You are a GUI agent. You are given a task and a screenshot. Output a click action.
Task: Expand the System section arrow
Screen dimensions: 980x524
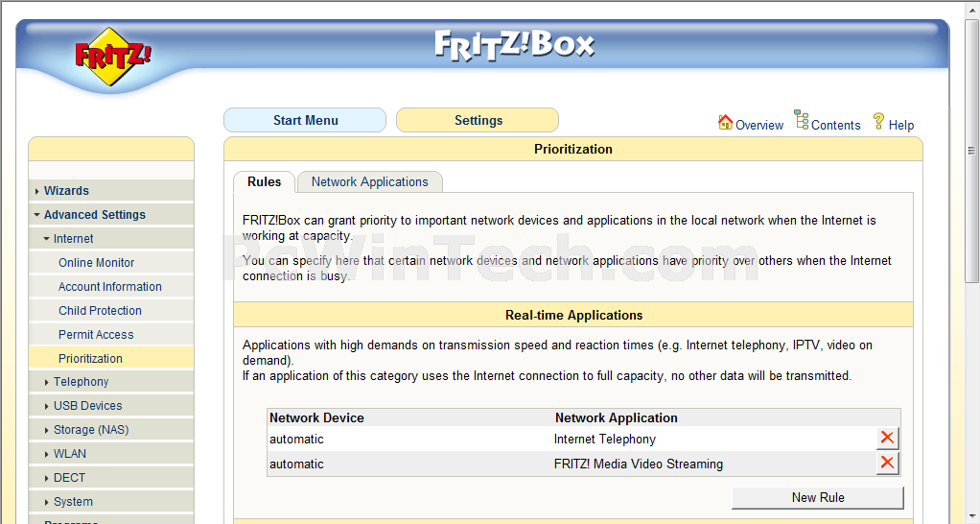(47, 502)
